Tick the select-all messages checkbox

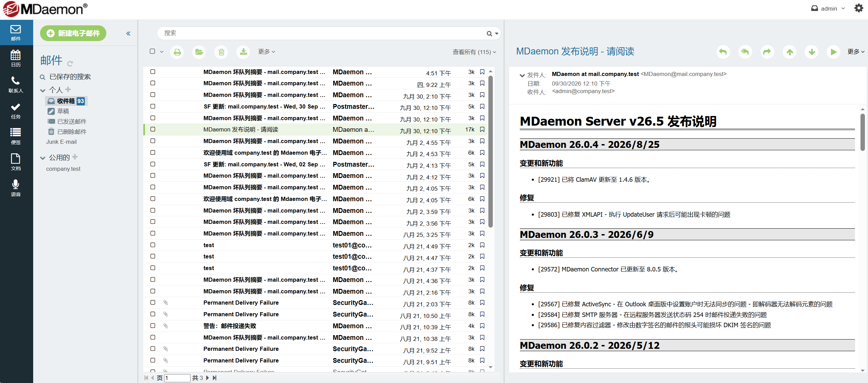(153, 51)
